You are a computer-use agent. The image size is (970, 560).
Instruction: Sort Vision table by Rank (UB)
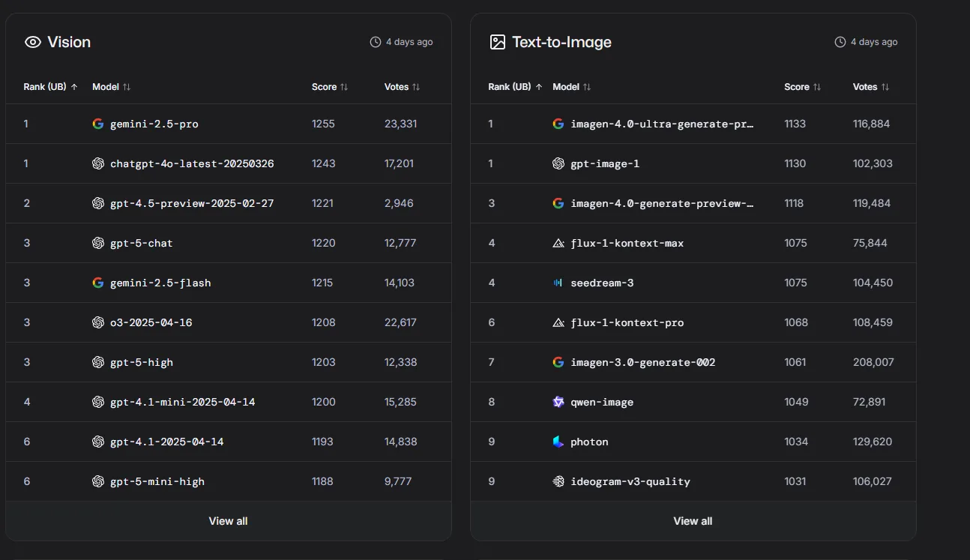click(51, 87)
